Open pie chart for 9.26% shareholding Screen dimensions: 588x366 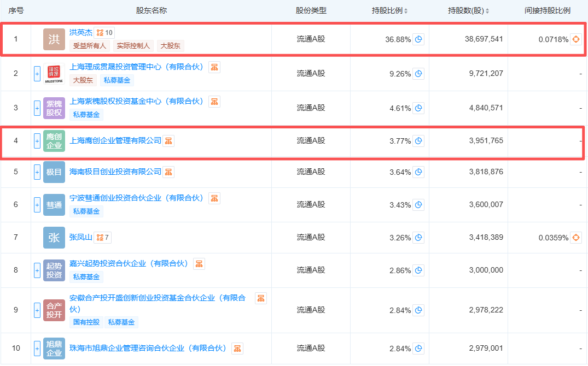point(418,73)
